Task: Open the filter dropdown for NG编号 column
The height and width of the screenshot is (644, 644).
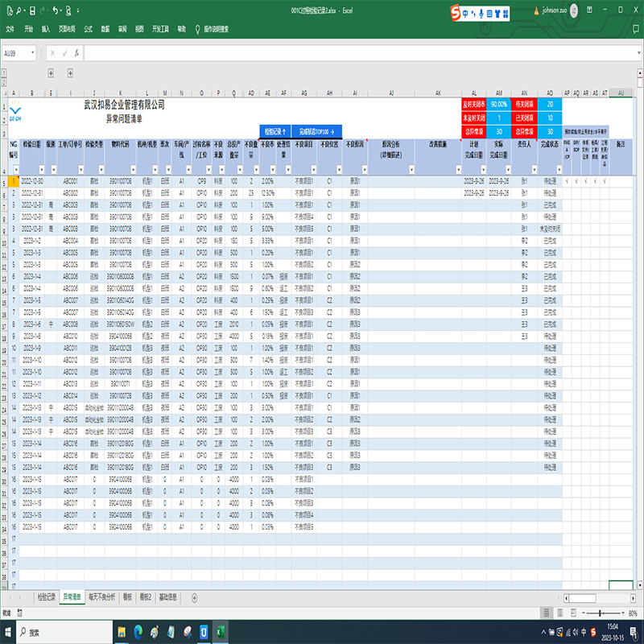Action: [x=16, y=170]
